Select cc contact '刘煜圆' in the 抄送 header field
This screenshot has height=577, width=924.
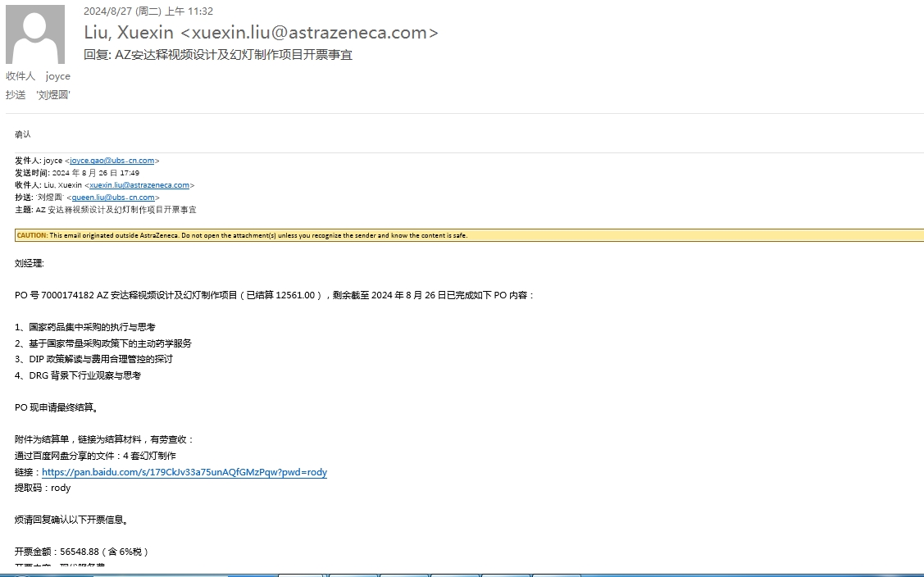53,95
